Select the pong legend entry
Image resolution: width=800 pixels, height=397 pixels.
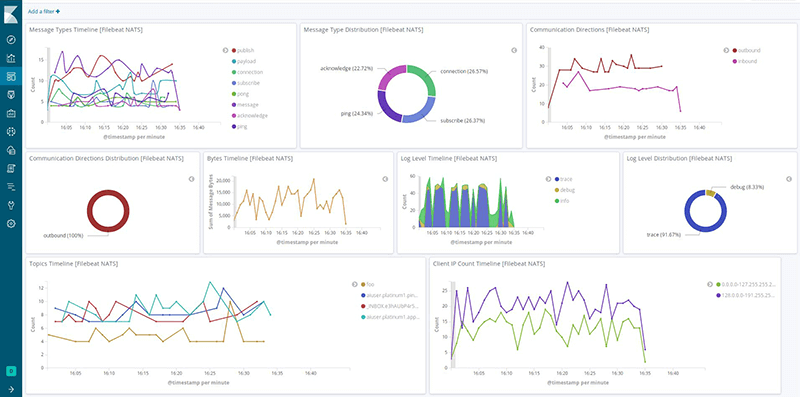click(x=240, y=94)
